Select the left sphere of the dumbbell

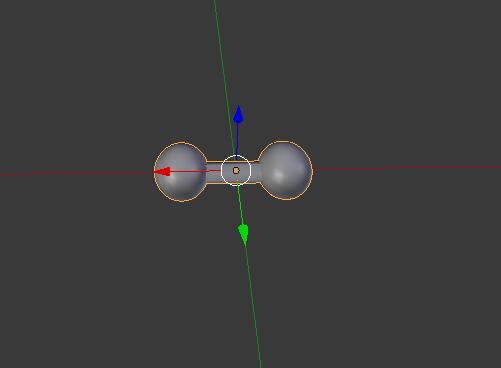pyautogui.click(x=181, y=172)
